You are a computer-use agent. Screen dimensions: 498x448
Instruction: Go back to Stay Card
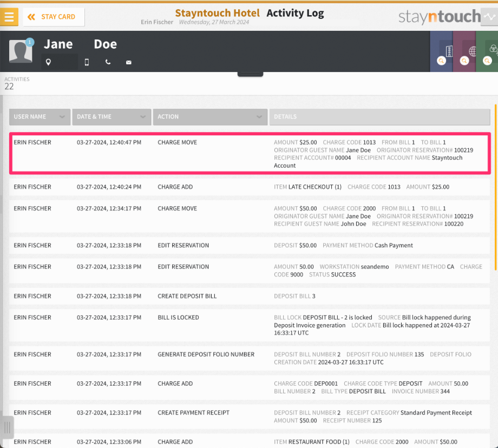[54, 17]
